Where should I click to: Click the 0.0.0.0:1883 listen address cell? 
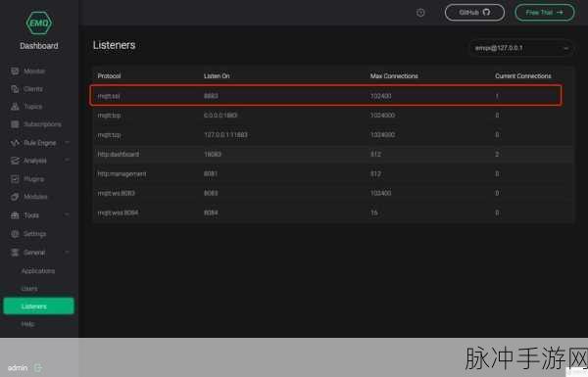[220, 116]
